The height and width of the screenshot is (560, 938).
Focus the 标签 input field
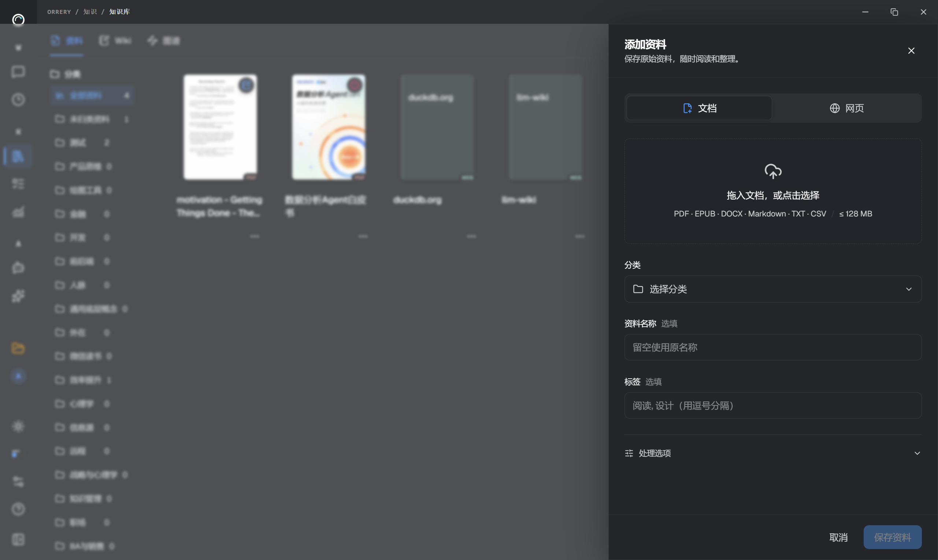(773, 406)
